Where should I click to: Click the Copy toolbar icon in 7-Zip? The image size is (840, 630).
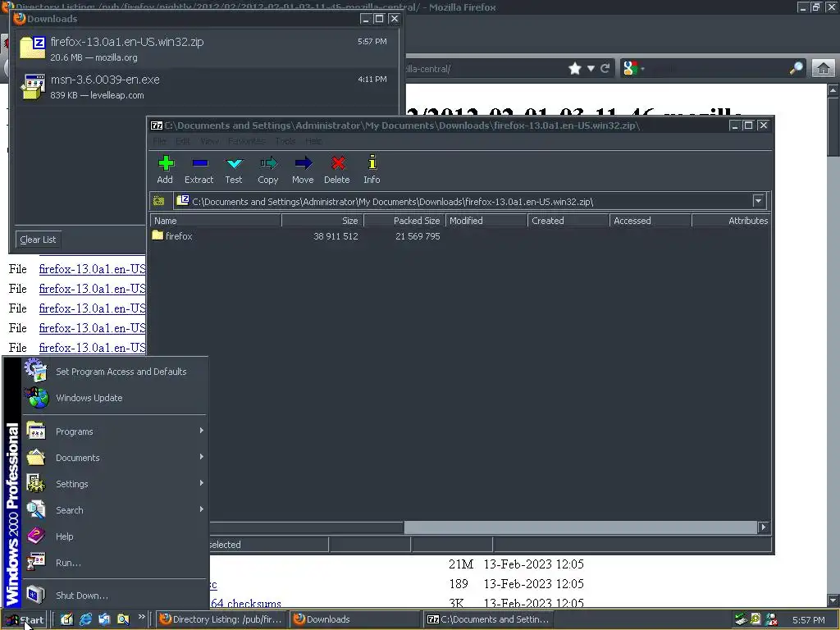268,169
